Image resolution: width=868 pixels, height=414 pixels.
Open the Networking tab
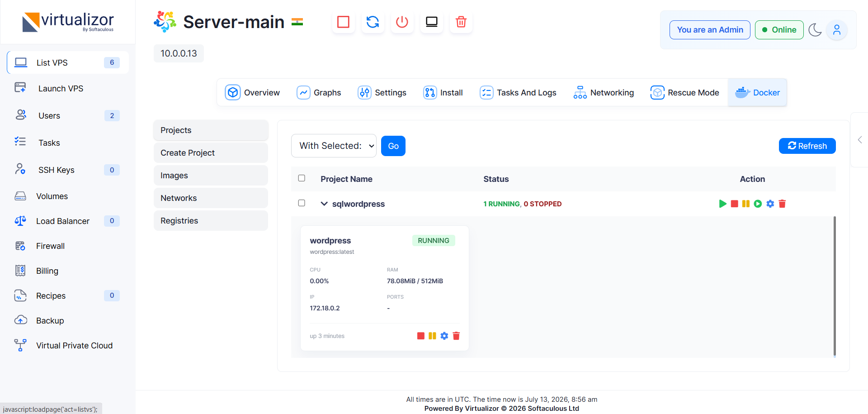(604, 93)
